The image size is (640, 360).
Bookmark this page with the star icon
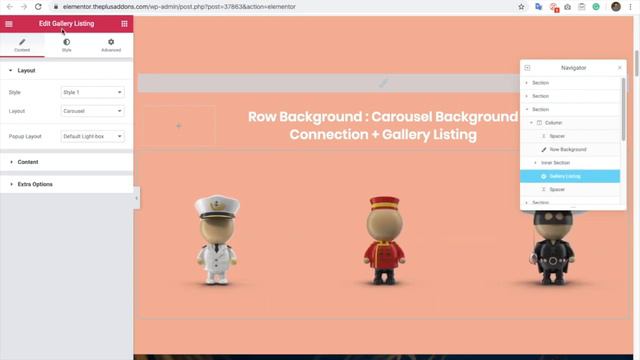(x=521, y=7)
